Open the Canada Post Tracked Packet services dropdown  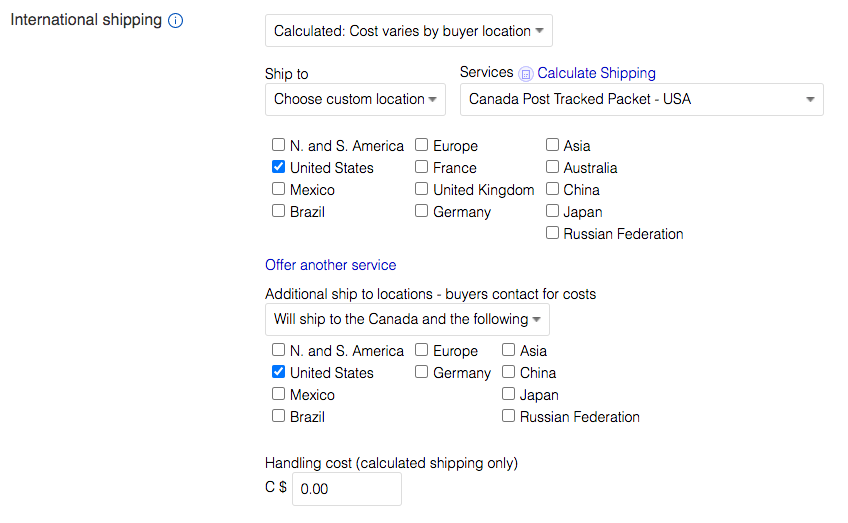point(641,99)
